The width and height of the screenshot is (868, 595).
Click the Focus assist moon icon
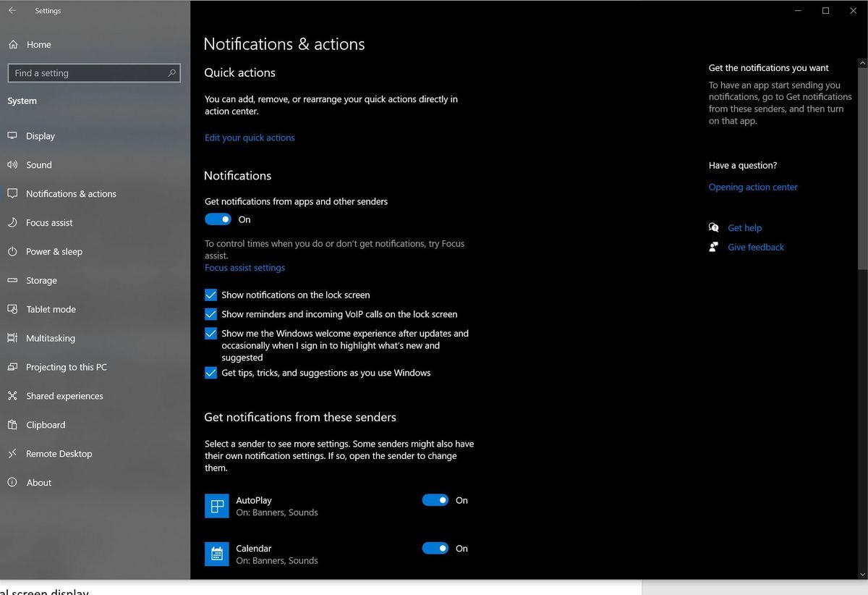(12, 223)
